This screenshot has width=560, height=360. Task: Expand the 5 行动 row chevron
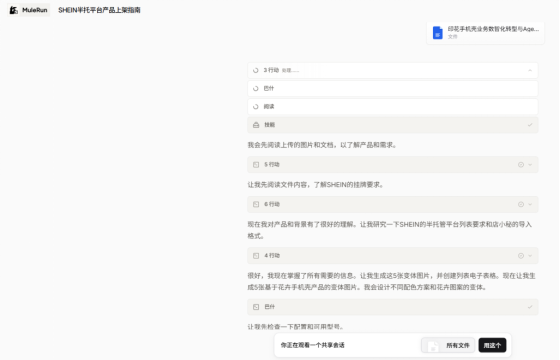coord(530,165)
